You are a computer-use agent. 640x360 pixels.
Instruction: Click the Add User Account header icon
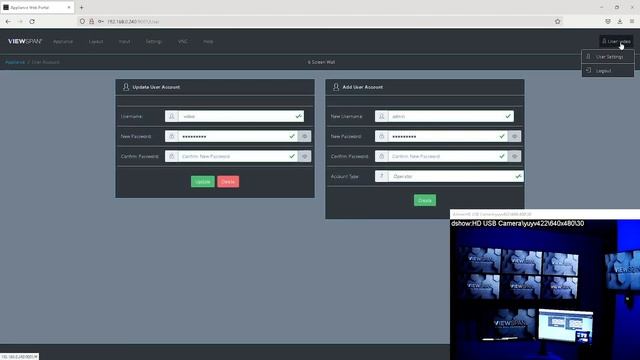pyautogui.click(x=336, y=87)
